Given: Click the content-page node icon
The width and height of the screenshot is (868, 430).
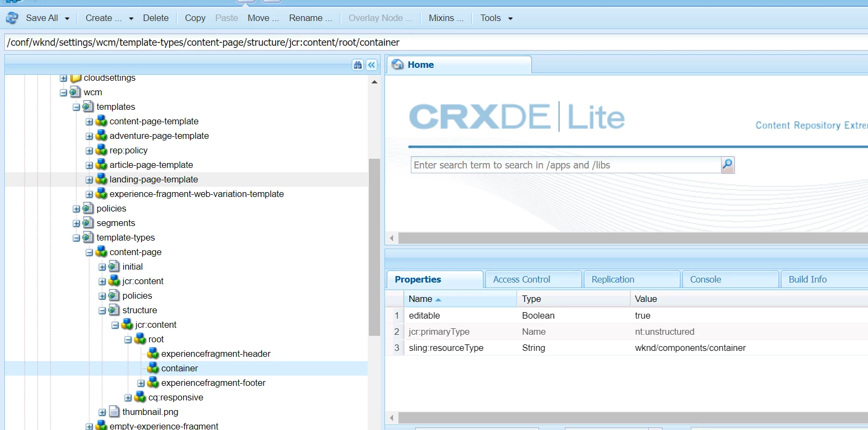Looking at the screenshot, I should tap(101, 252).
